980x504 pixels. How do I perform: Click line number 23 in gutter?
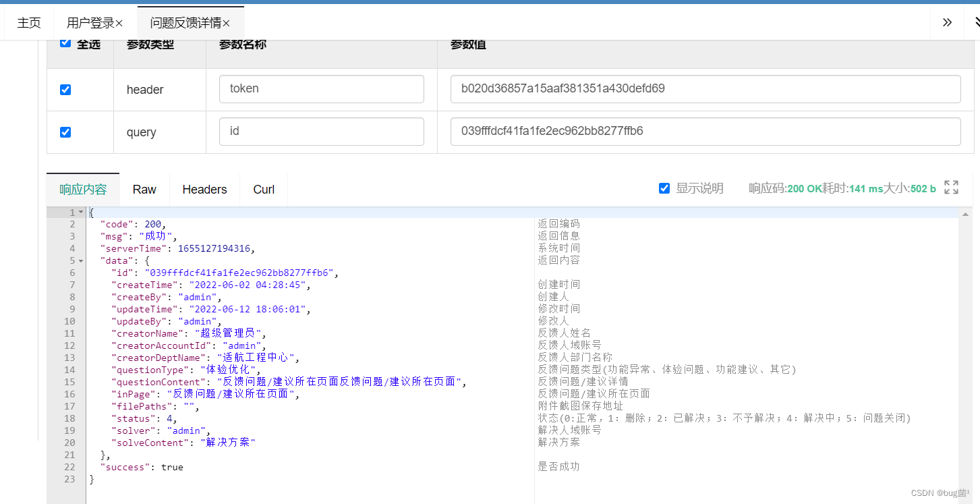point(70,480)
